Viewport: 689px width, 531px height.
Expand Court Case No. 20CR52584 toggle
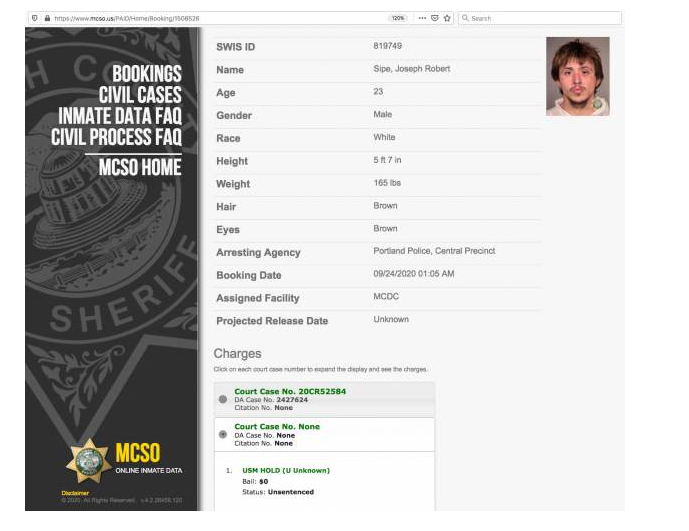[223, 399]
